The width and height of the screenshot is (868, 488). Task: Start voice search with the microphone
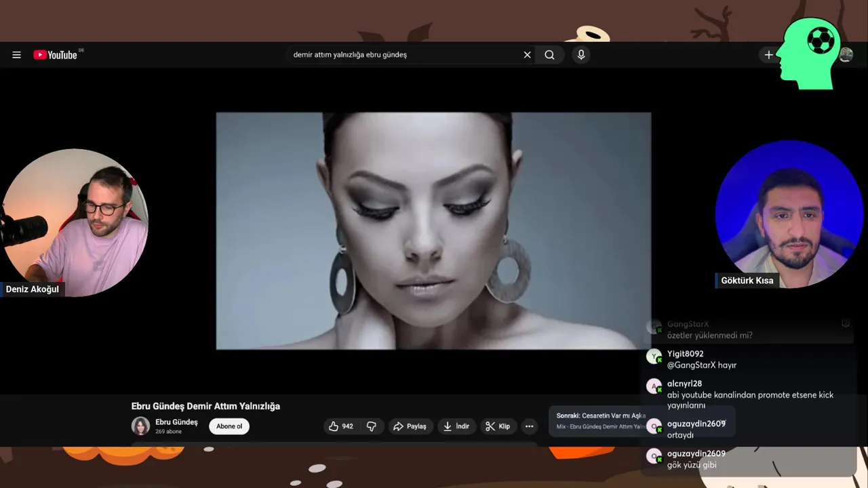click(581, 55)
